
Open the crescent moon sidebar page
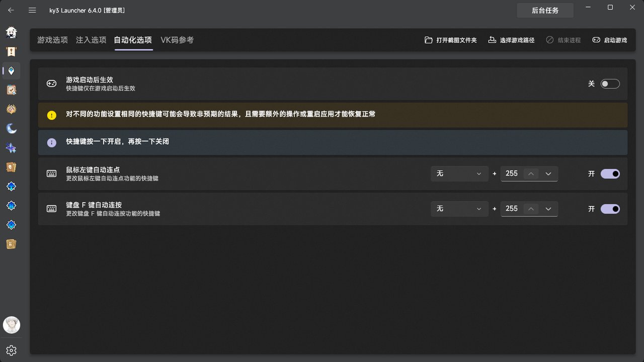click(x=11, y=129)
